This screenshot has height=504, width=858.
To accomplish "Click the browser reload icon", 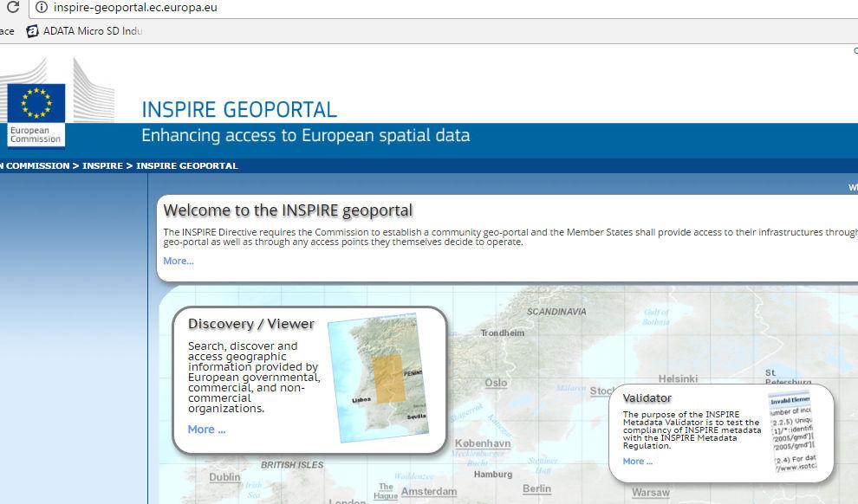I will (13, 7).
